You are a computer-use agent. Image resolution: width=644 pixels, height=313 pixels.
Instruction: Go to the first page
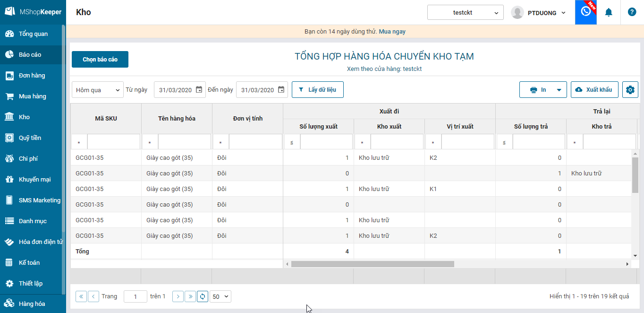(81, 296)
